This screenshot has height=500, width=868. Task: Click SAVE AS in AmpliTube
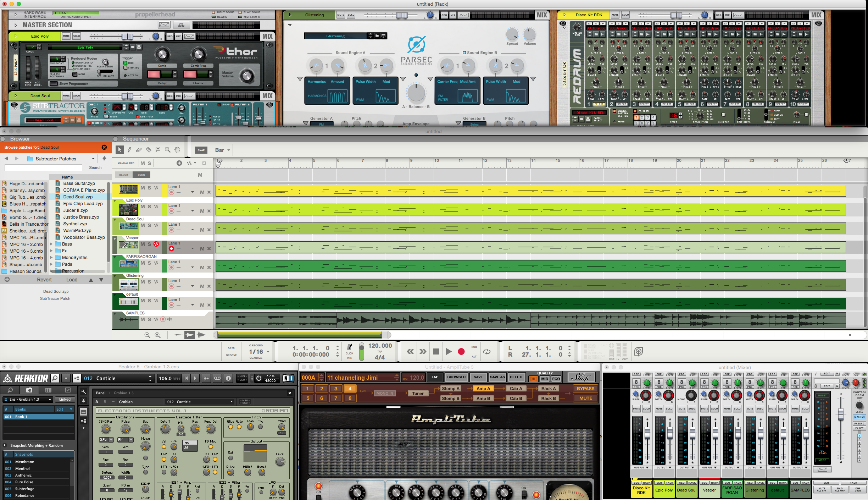(497, 377)
